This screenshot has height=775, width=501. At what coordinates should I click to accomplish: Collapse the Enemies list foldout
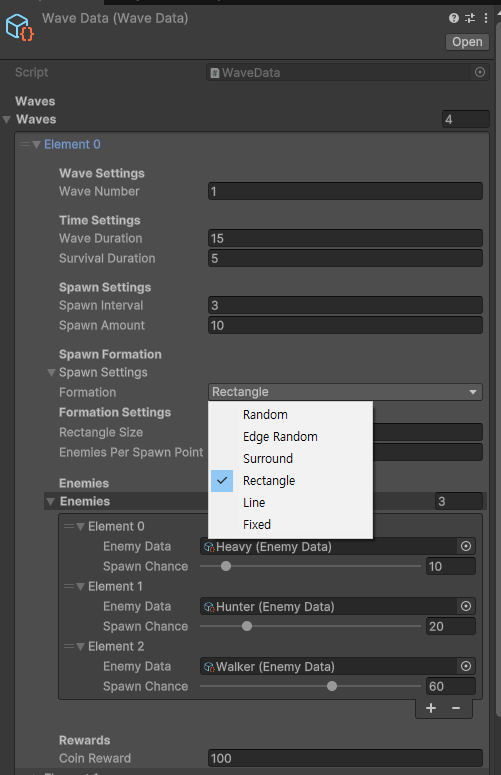pos(50,502)
